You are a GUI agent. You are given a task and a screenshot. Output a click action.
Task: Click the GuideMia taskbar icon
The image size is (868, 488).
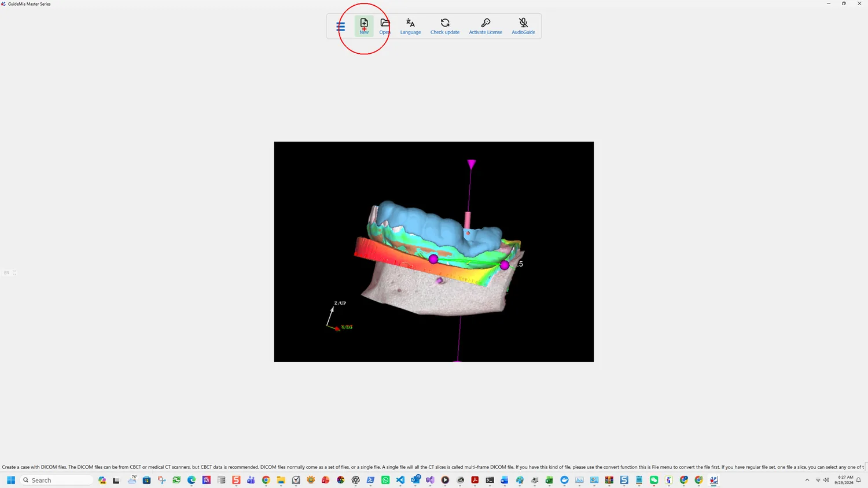pyautogui.click(x=713, y=480)
